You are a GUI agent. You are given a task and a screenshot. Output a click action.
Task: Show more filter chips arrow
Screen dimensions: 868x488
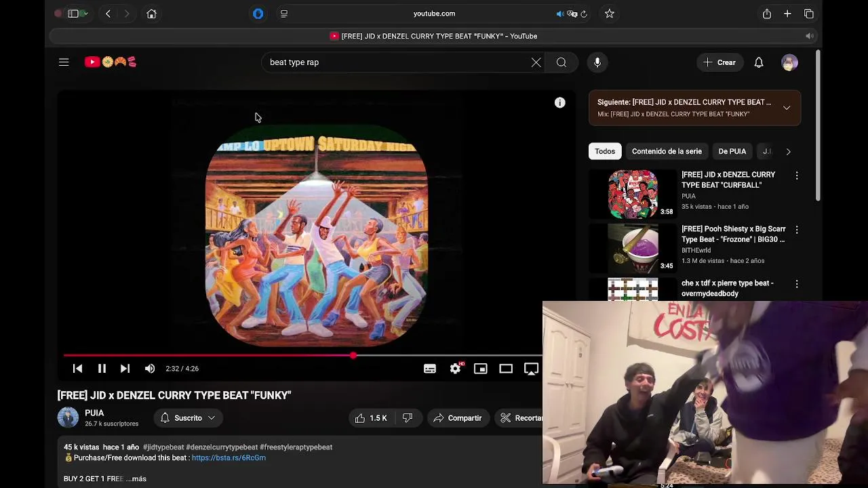pos(788,151)
